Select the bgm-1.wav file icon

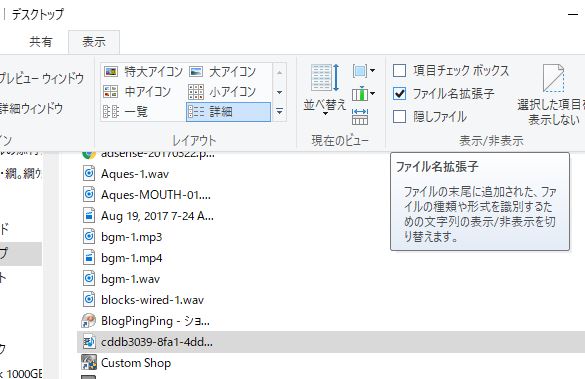(89, 279)
